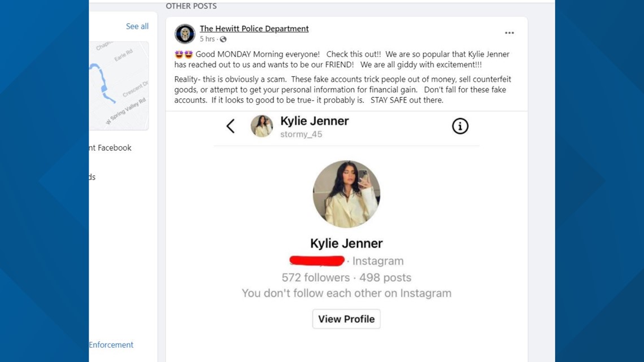Click the View Profile button
The image size is (644, 362).
point(346,319)
